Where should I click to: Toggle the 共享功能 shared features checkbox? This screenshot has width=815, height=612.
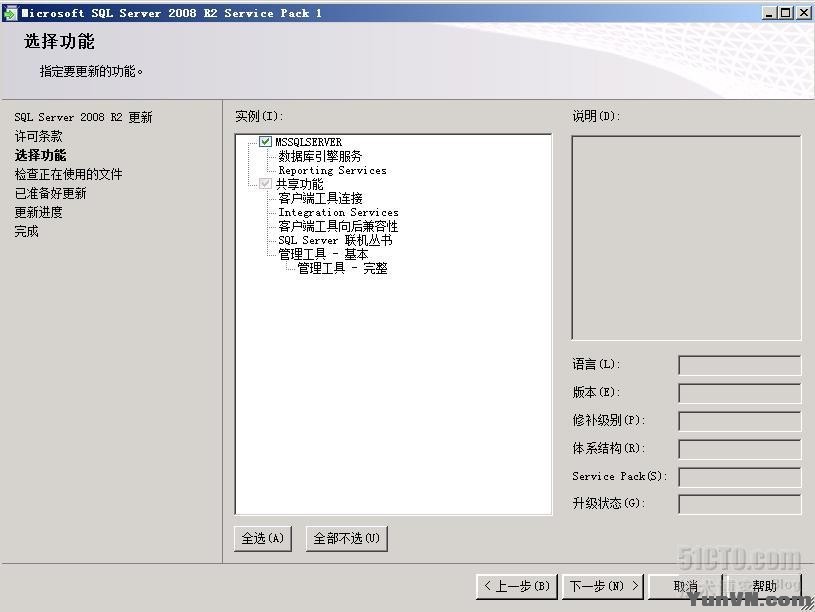[266, 184]
